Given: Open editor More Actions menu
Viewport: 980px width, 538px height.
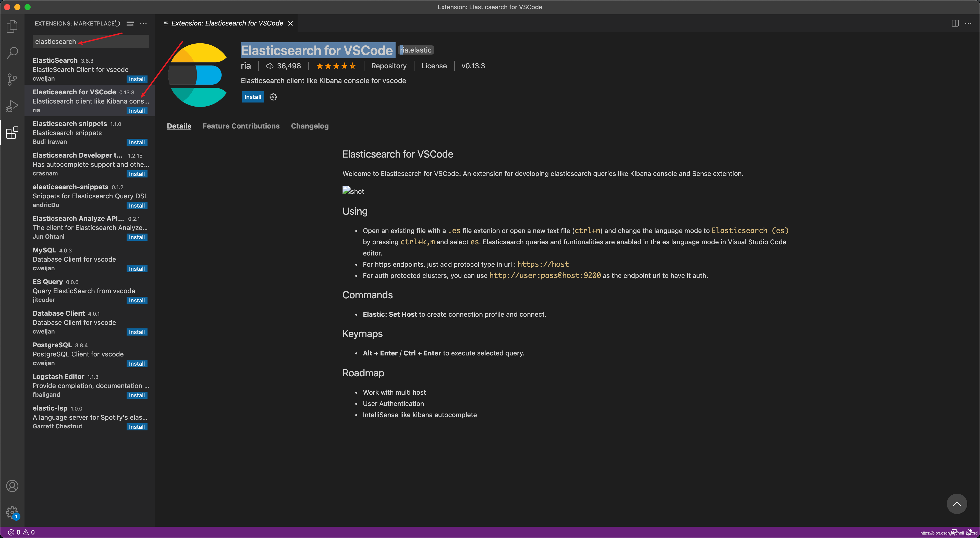Looking at the screenshot, I should tap(968, 23).
